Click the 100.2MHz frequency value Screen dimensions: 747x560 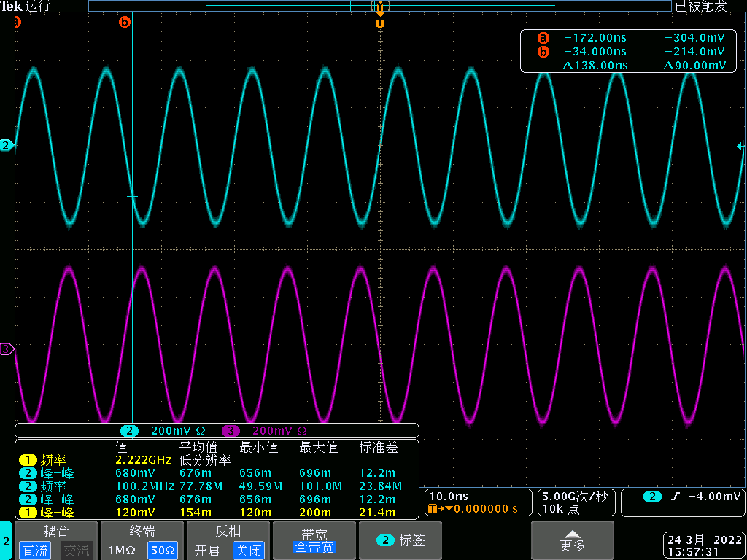145,486
